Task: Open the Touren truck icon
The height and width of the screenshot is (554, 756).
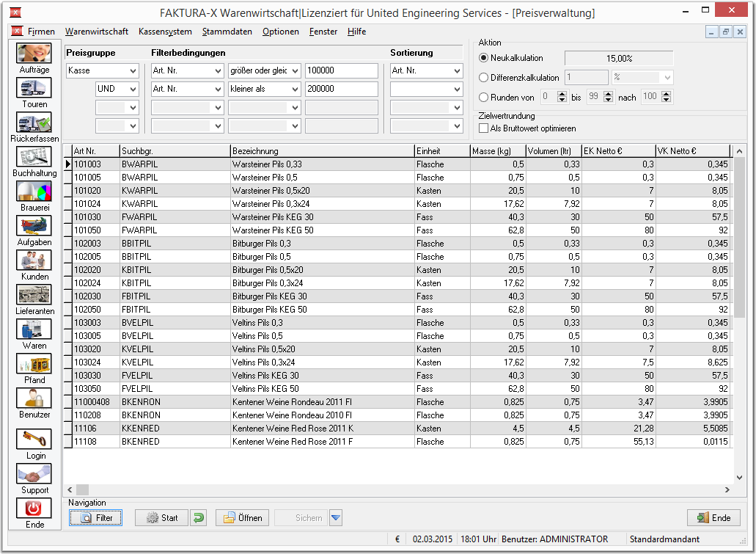Action: 34,88
